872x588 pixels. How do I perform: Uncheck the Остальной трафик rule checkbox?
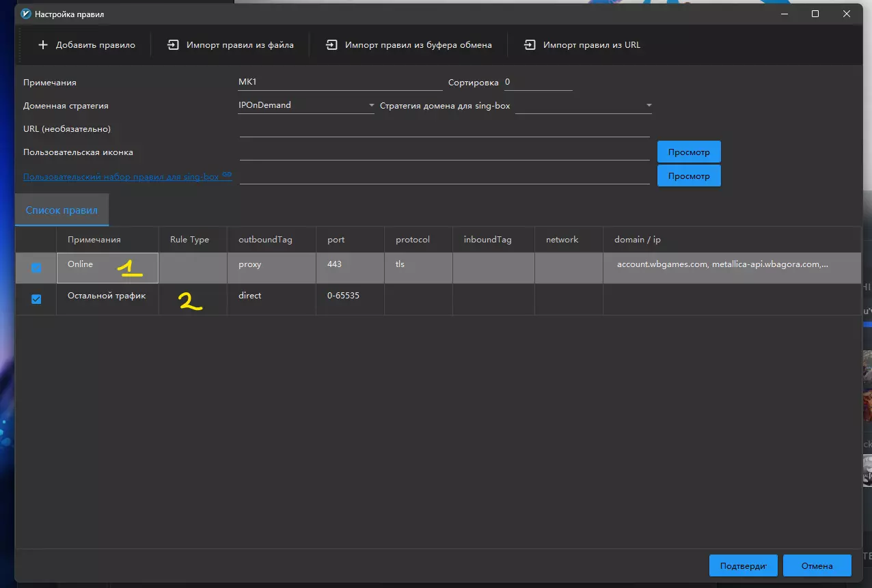pos(36,299)
